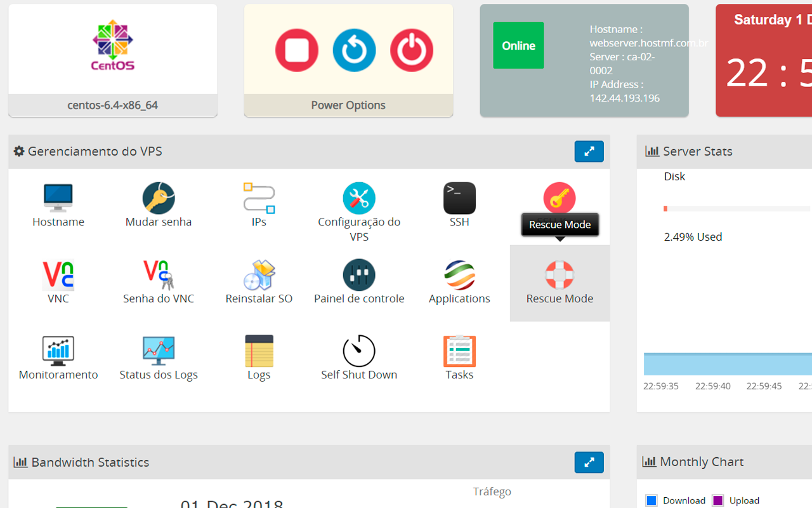
Task: Click the red clock widget
Action: (764, 60)
